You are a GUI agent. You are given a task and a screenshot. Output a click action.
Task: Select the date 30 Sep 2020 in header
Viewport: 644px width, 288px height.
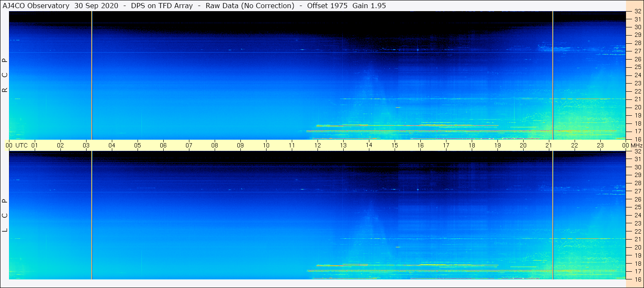click(96, 6)
